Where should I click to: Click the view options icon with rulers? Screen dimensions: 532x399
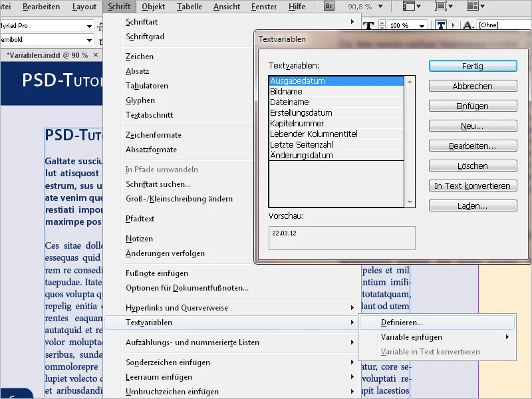tap(408, 6)
